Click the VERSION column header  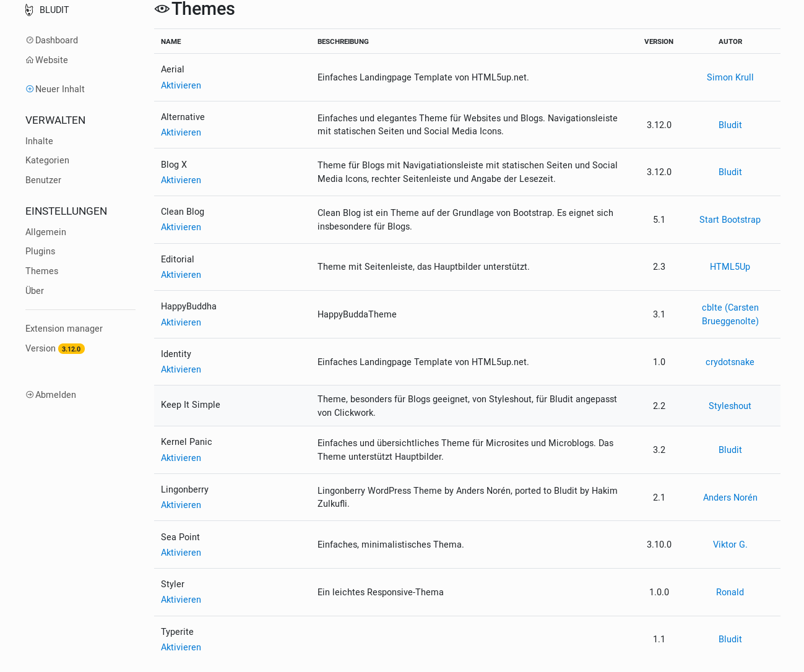tap(659, 41)
